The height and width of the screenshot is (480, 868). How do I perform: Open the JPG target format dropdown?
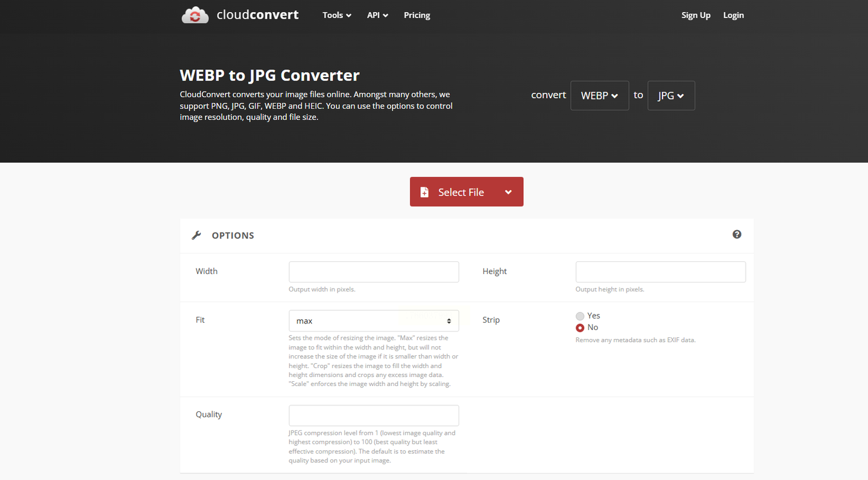click(671, 95)
